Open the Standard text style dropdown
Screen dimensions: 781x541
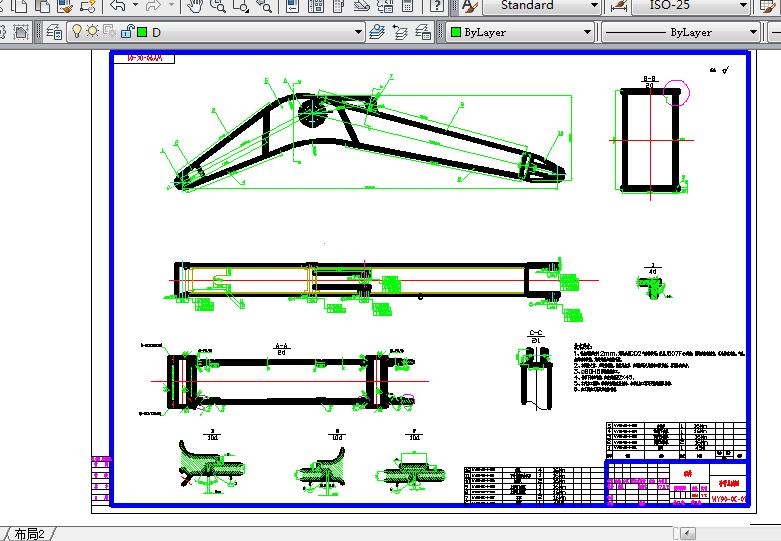541,6
